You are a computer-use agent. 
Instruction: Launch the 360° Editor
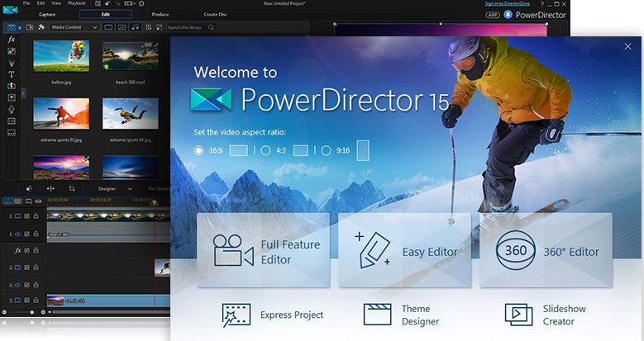pyautogui.click(x=546, y=250)
